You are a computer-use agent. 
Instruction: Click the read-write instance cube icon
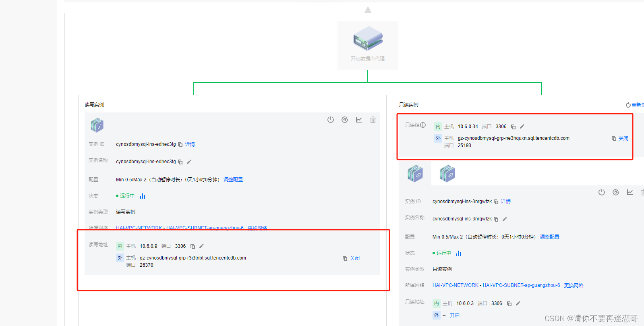pyautogui.click(x=97, y=125)
